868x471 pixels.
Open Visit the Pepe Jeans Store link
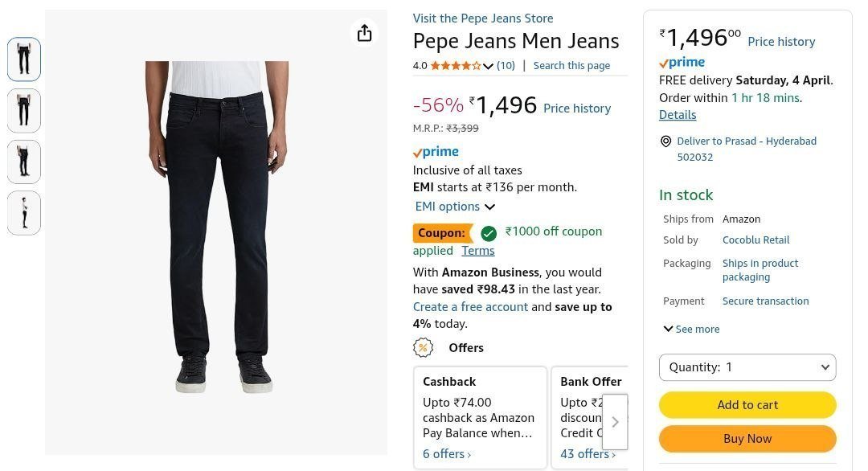[x=483, y=18]
